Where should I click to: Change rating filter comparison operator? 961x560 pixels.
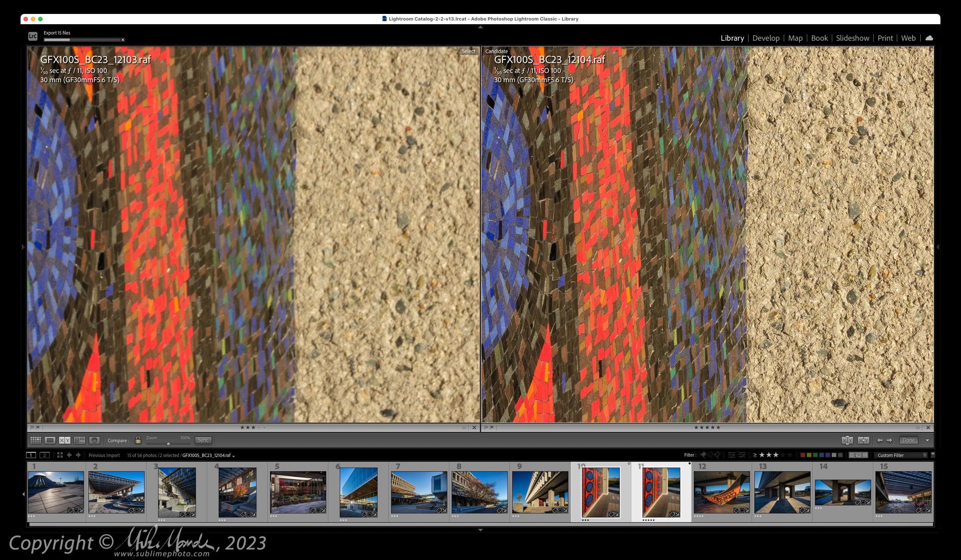click(x=755, y=455)
